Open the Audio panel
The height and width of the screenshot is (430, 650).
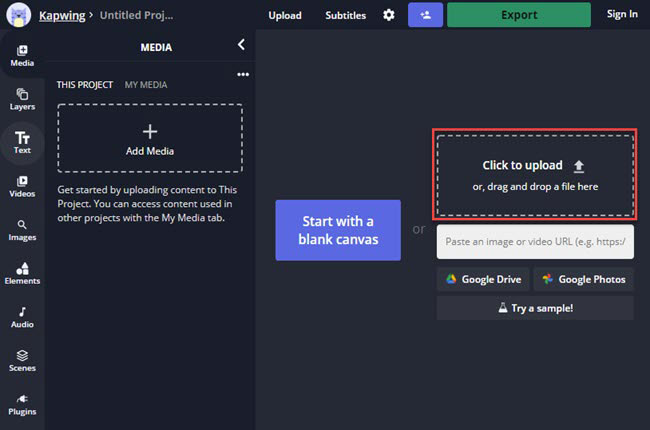22,317
